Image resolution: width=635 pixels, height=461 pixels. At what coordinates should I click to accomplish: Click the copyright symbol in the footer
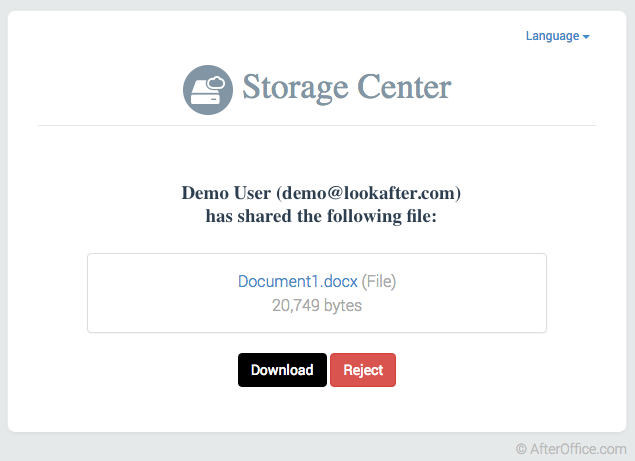pyautogui.click(x=521, y=450)
